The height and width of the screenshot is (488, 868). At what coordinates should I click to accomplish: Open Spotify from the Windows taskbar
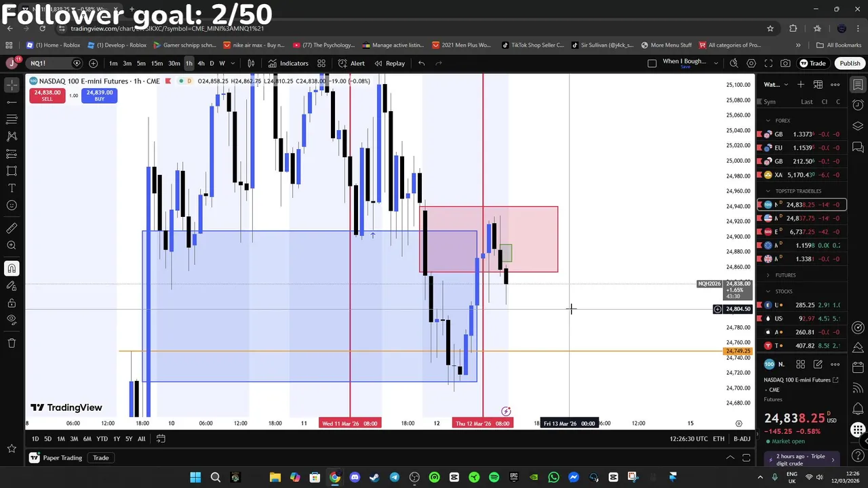point(494,477)
